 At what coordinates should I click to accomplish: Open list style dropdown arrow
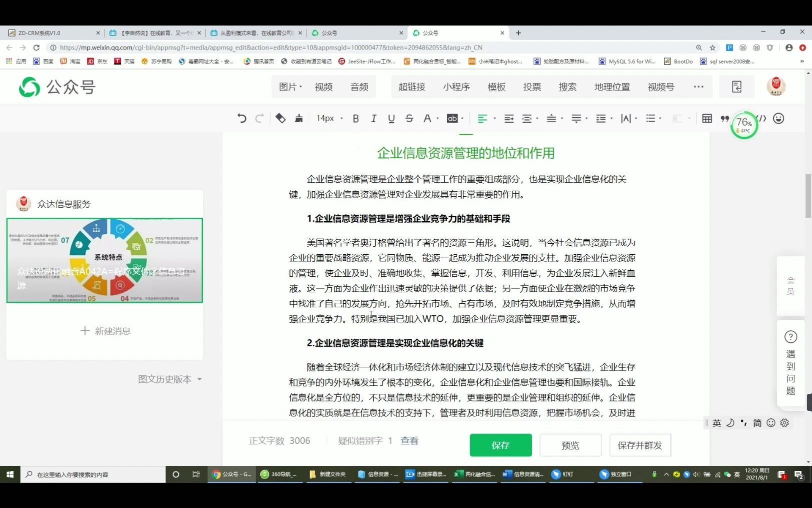click(660, 119)
